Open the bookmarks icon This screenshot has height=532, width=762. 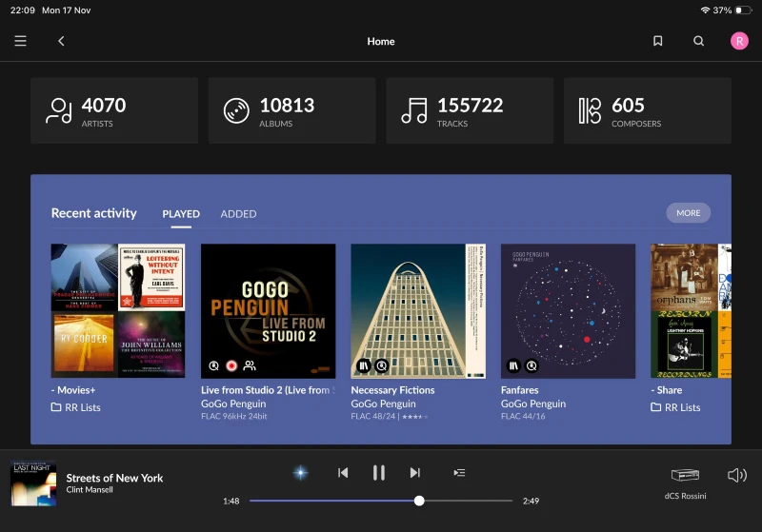click(657, 41)
